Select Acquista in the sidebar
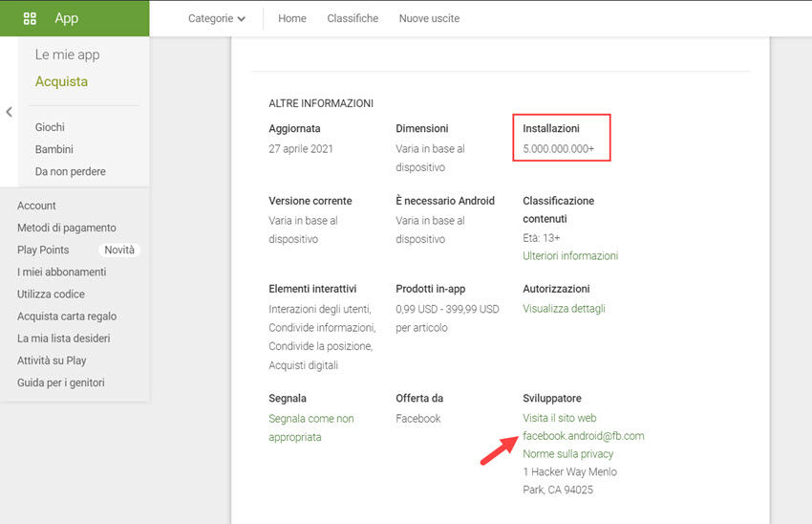The height and width of the screenshot is (524, 812). pos(62,81)
